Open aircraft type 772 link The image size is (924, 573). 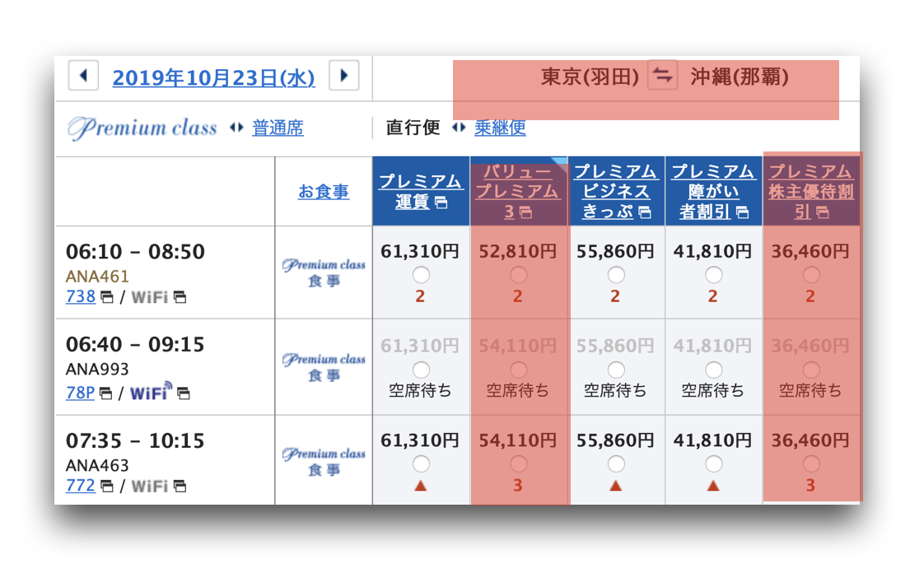point(81,485)
